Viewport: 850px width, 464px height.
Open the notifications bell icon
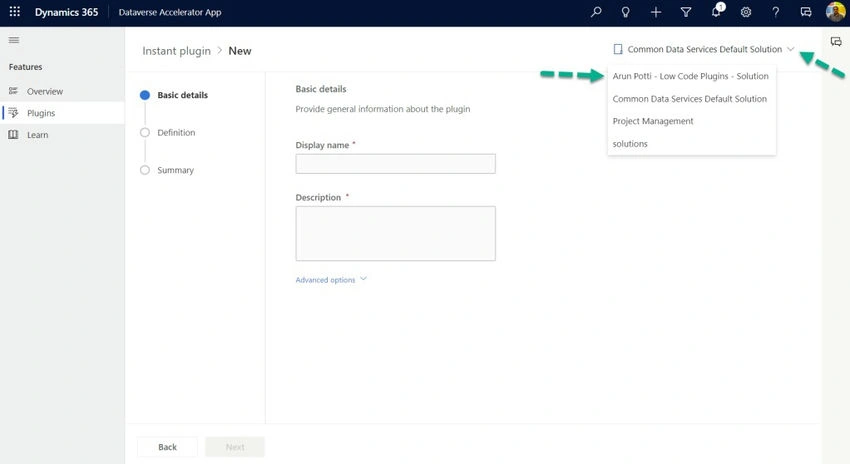[x=717, y=11]
